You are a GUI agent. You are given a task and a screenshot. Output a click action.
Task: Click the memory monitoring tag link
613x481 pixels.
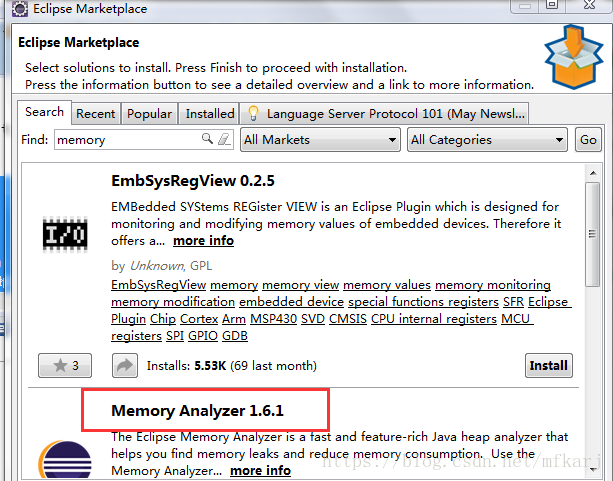coord(493,285)
